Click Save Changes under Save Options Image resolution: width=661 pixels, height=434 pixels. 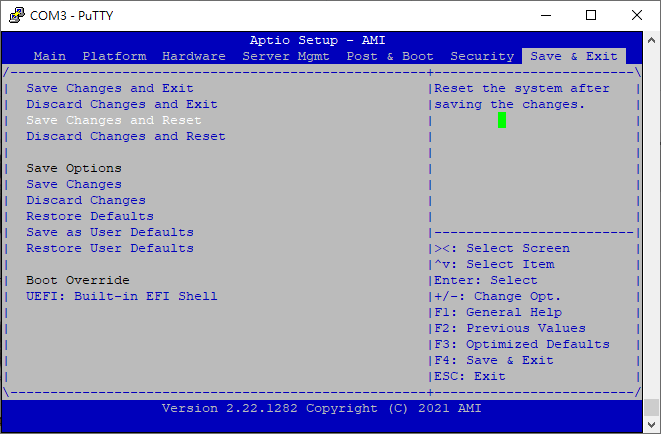click(74, 184)
